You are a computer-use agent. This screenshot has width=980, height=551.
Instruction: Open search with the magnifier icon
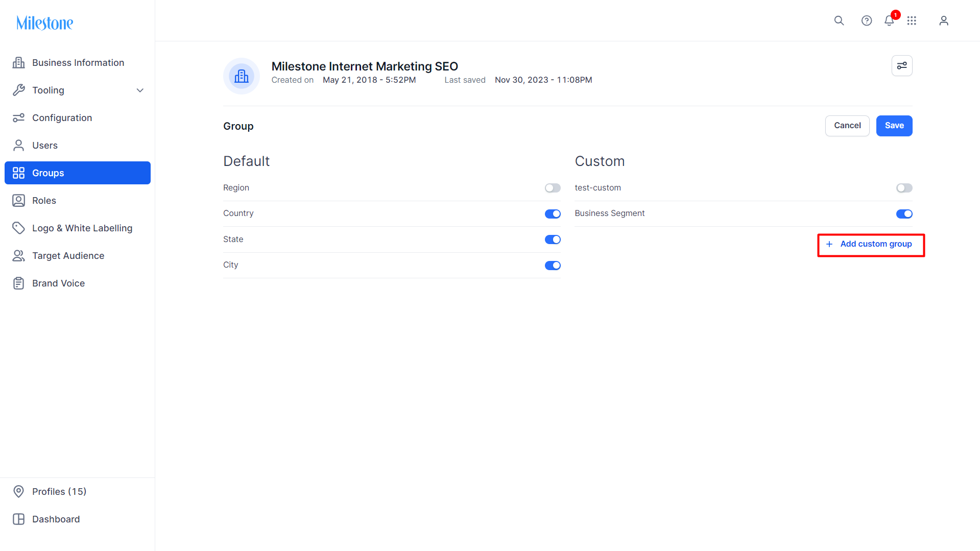point(839,20)
